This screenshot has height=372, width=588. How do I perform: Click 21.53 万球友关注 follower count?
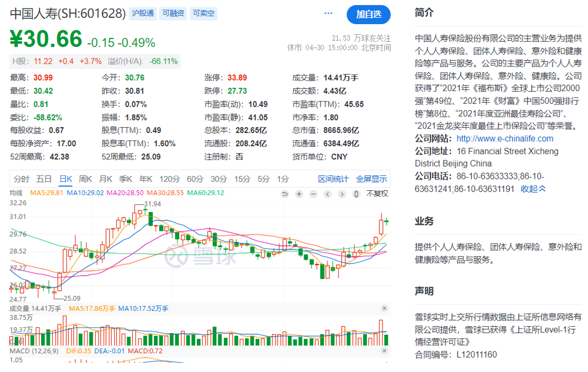361,38
